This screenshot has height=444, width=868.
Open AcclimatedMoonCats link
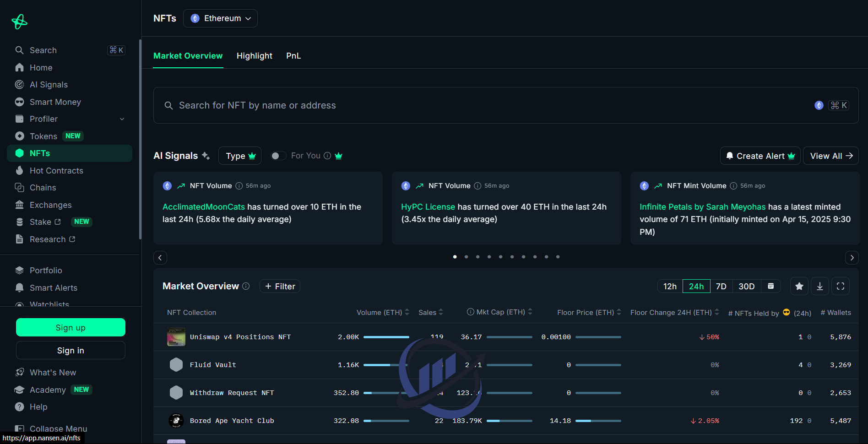coord(204,207)
